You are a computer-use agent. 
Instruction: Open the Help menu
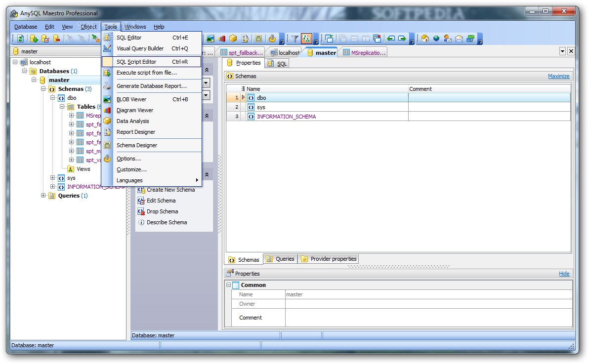pos(159,27)
